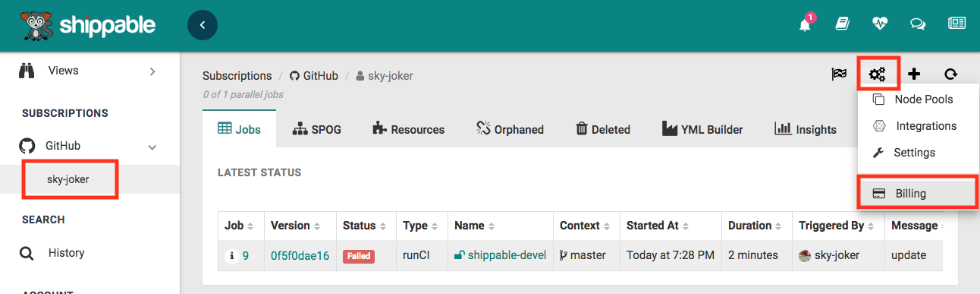Sort table by Context column
The width and height of the screenshot is (980, 294).
[x=585, y=226]
